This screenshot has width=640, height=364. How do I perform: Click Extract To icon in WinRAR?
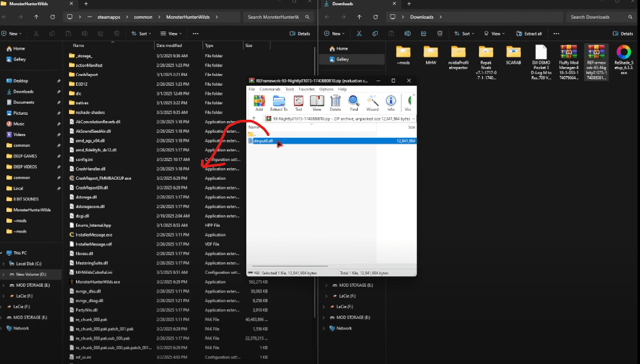(279, 103)
